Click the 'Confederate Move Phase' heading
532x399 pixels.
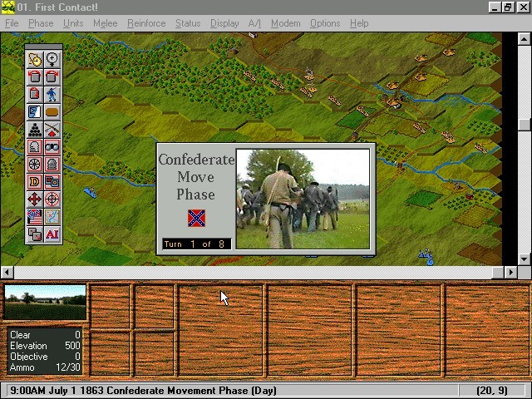[x=196, y=177]
